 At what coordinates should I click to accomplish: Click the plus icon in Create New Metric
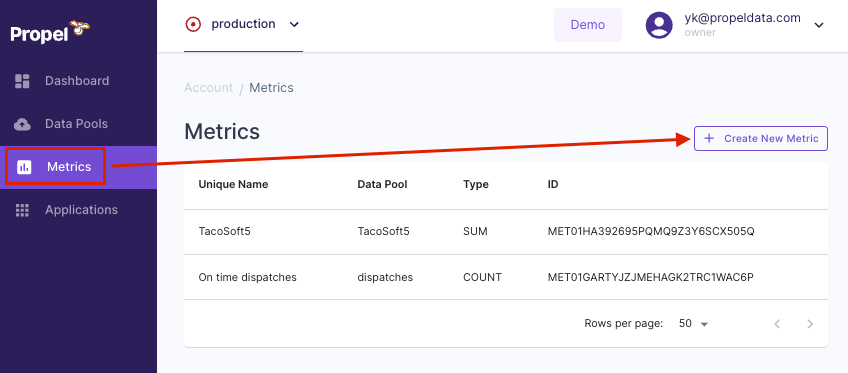pyautogui.click(x=709, y=138)
